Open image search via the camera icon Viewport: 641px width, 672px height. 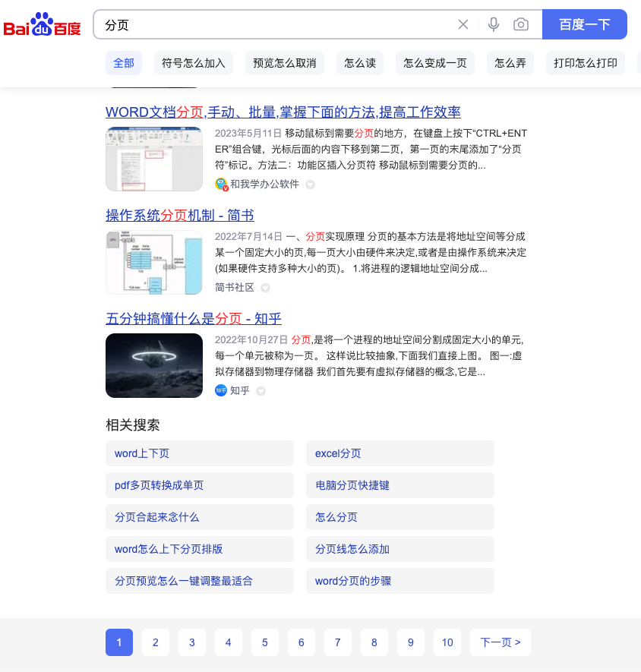pos(521,24)
